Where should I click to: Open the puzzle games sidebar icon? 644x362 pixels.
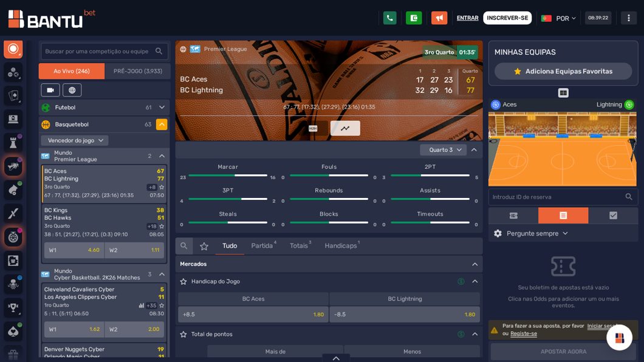[x=13, y=260]
